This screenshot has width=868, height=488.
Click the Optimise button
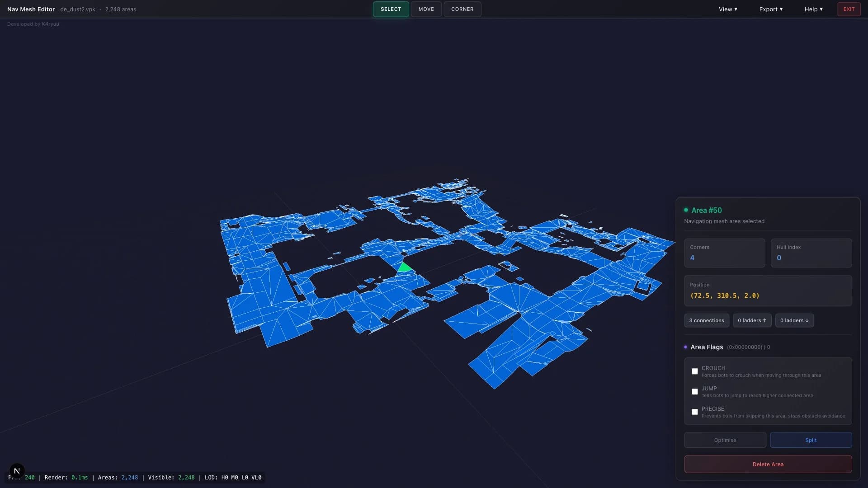click(725, 440)
